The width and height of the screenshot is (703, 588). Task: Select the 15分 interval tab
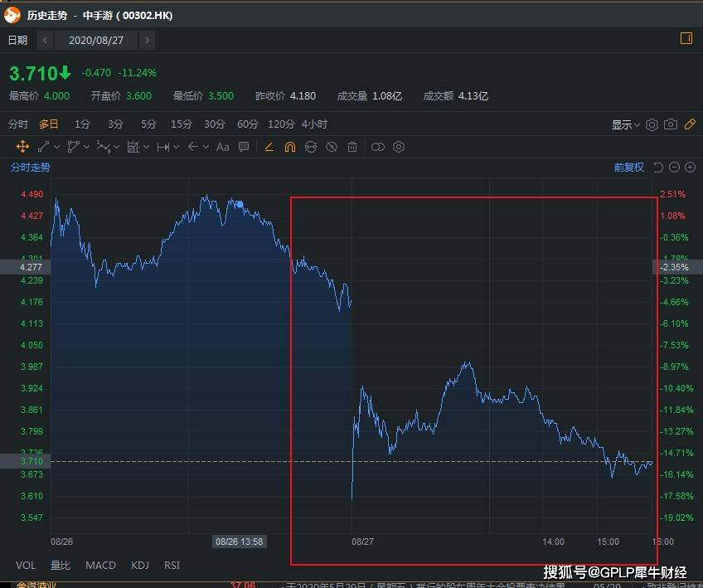(x=181, y=124)
